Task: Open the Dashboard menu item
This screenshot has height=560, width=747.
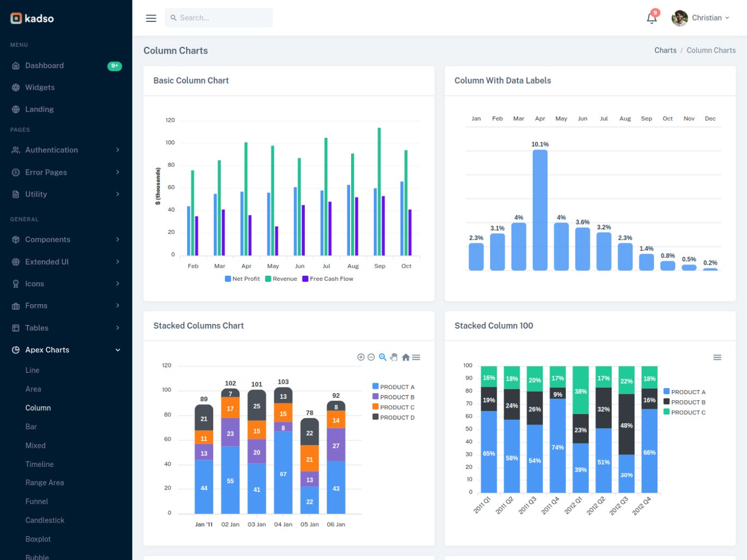Action: click(x=66, y=65)
